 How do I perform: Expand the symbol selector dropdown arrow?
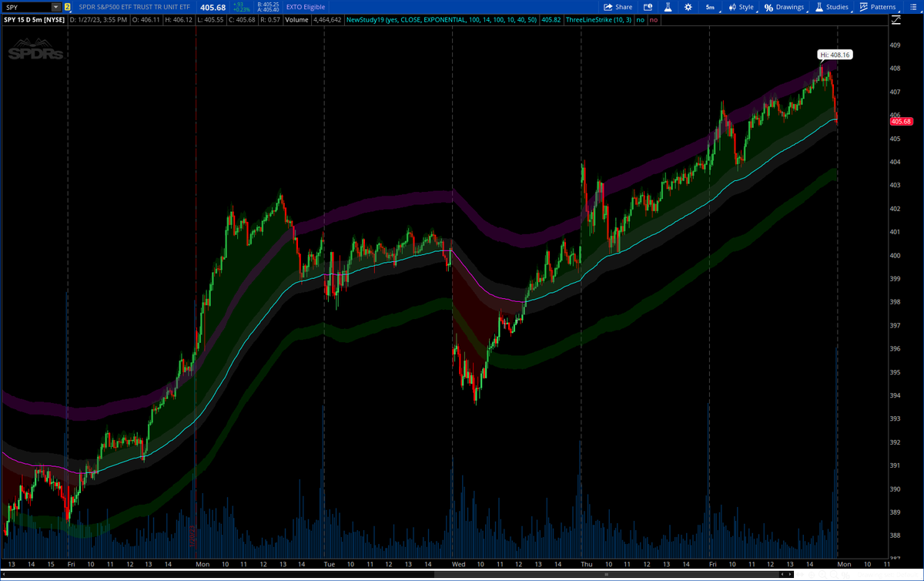point(56,7)
